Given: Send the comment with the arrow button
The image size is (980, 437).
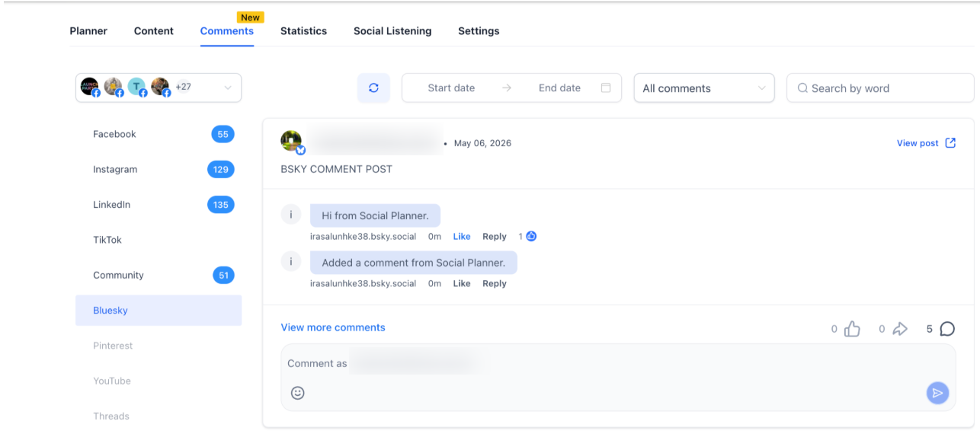Looking at the screenshot, I should click(x=938, y=393).
